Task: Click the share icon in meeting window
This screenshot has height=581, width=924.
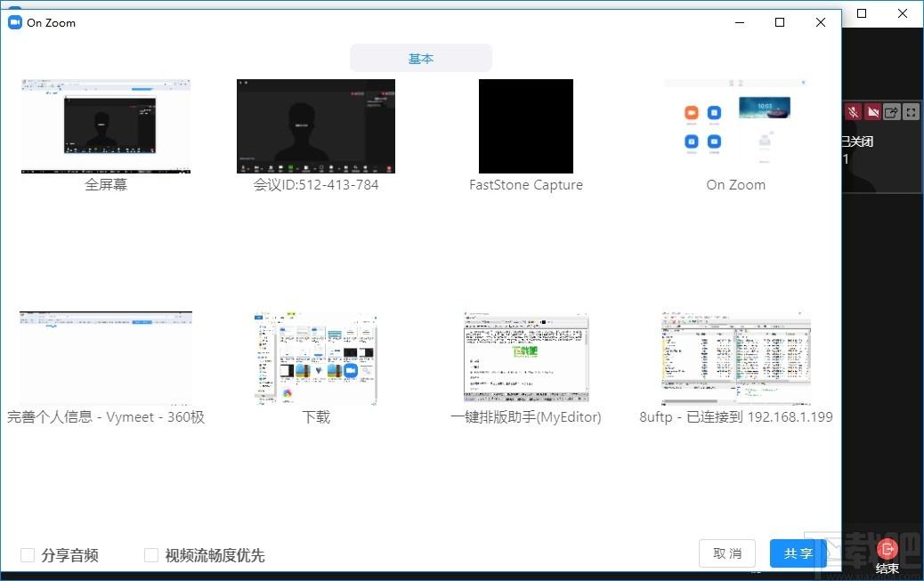Action: (x=892, y=112)
